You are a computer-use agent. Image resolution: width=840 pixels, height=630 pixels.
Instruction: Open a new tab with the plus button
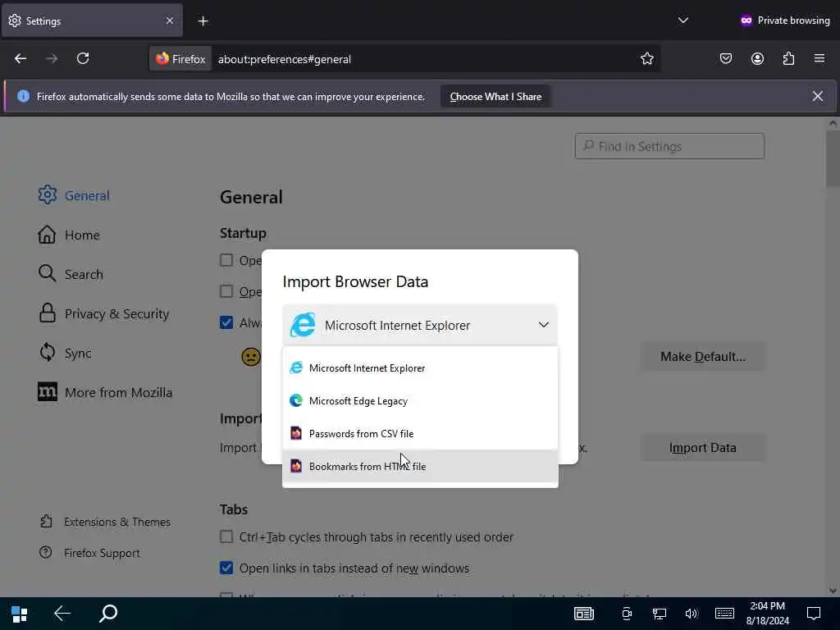pyautogui.click(x=203, y=21)
